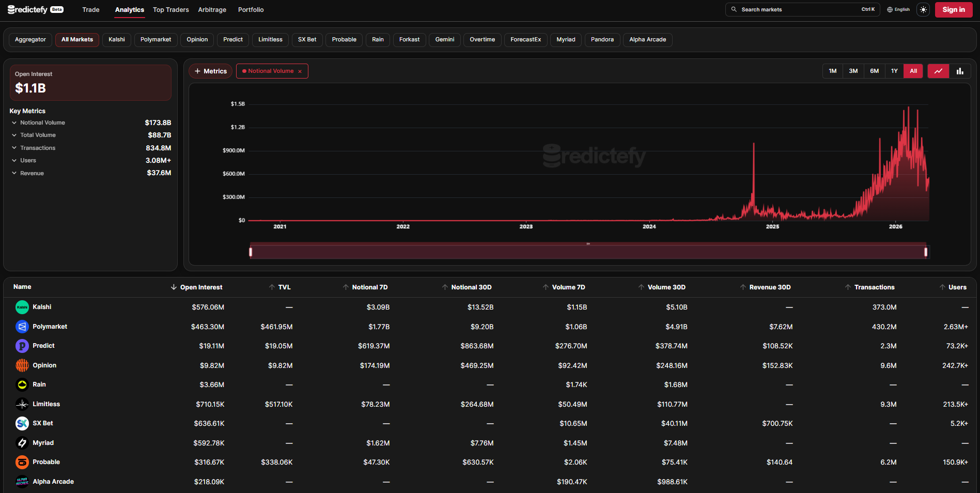The width and height of the screenshot is (980, 493).
Task: Sort table by Revenue 30D
Action: click(x=765, y=287)
